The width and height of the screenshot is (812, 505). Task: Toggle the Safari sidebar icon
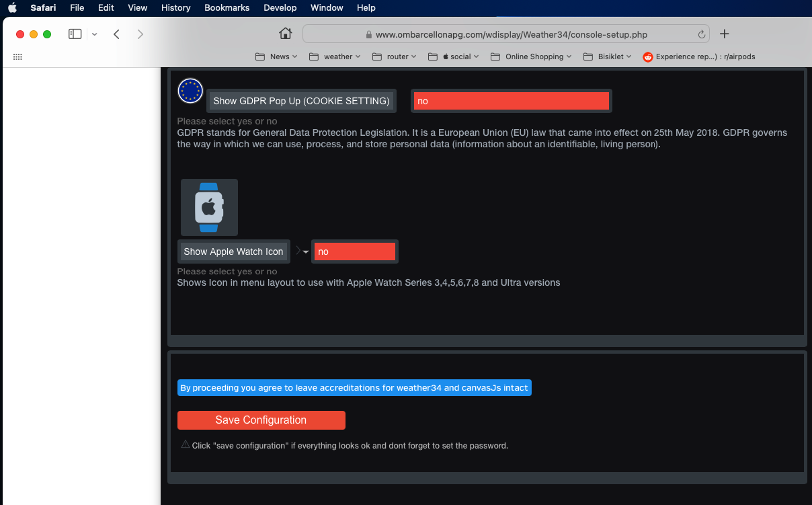(75, 34)
